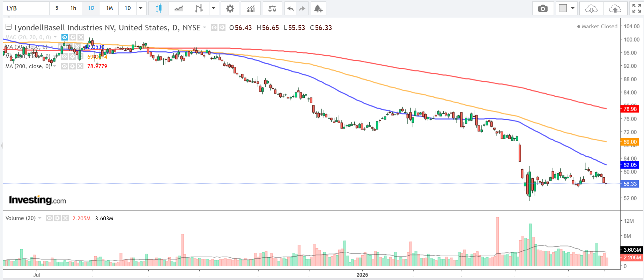Expand Volume (20) options arrow
Screen dimensions: 644x280
[x=40, y=218]
